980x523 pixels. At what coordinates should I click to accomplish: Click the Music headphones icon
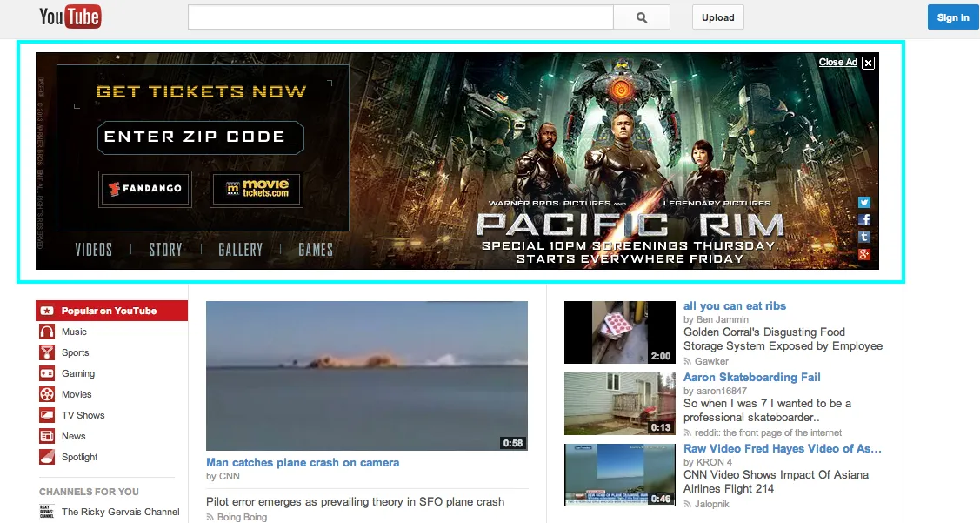pyautogui.click(x=47, y=332)
